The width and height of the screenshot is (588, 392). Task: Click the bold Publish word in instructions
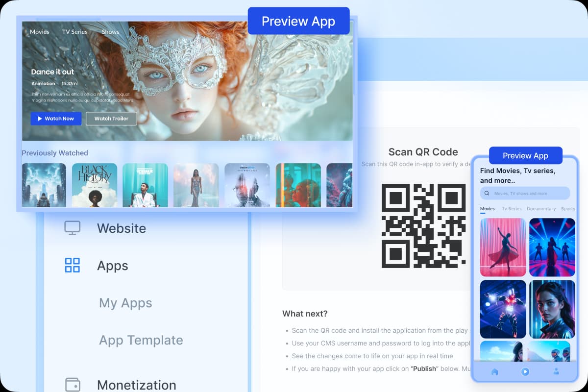pyautogui.click(x=424, y=368)
